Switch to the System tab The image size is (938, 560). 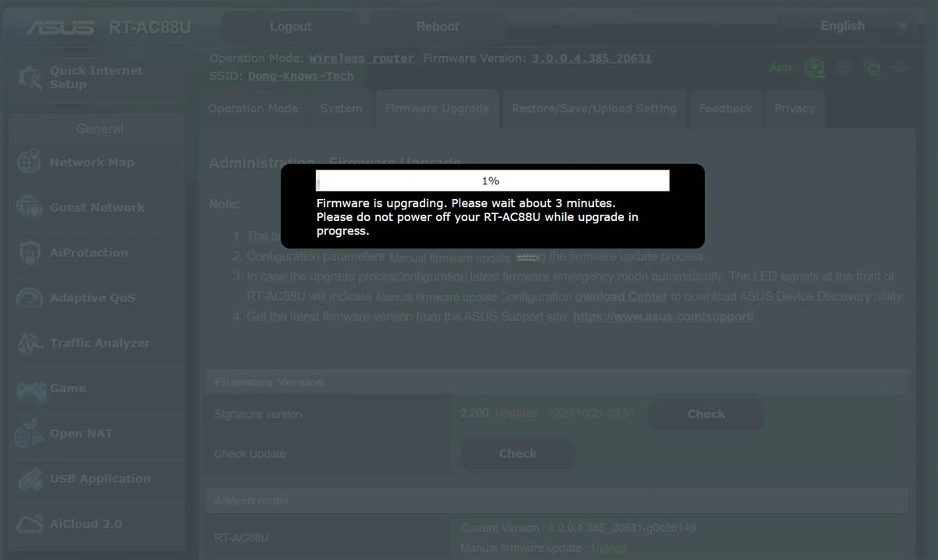point(342,109)
